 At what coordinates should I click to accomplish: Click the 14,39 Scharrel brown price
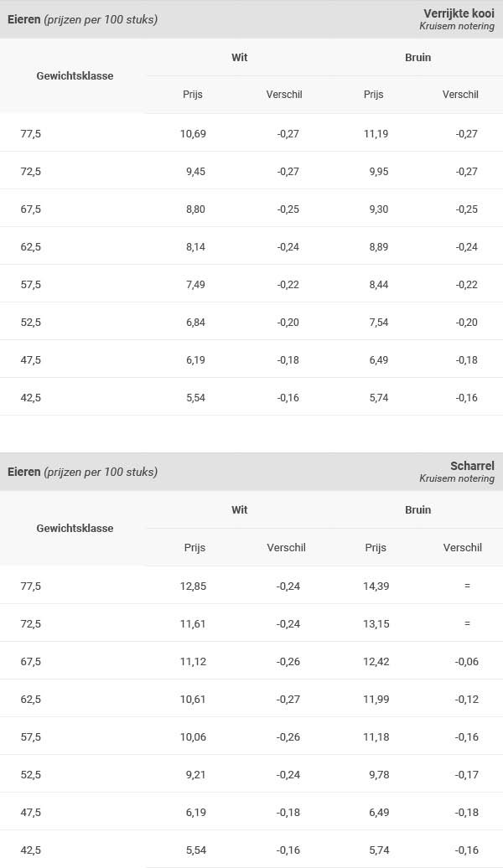point(376,586)
